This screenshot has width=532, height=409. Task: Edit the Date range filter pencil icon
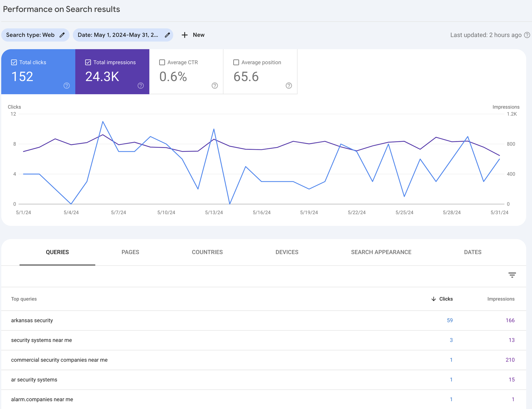click(167, 35)
